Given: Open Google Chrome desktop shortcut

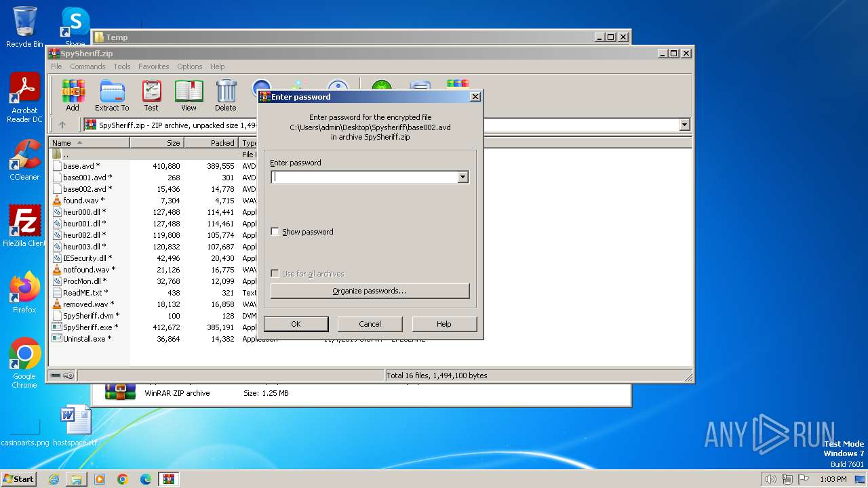Looking at the screenshot, I should point(24,363).
